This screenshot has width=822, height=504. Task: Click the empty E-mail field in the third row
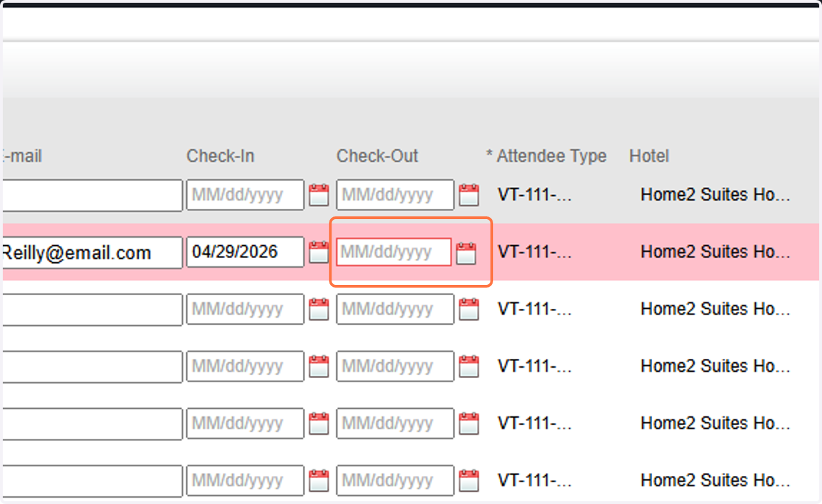click(92, 310)
